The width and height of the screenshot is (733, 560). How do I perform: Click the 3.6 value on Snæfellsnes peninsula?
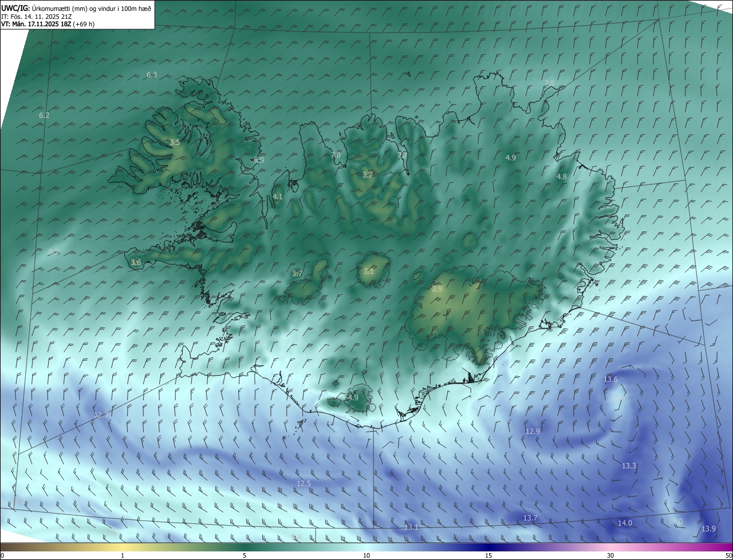click(136, 263)
